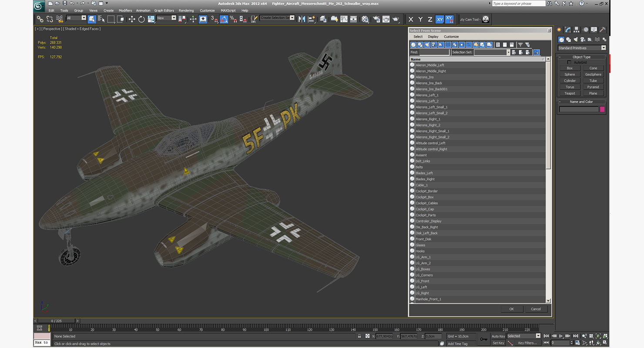This screenshot has width=644, height=348.
Task: Toggle the Angle Snap icon
Action: click(224, 19)
